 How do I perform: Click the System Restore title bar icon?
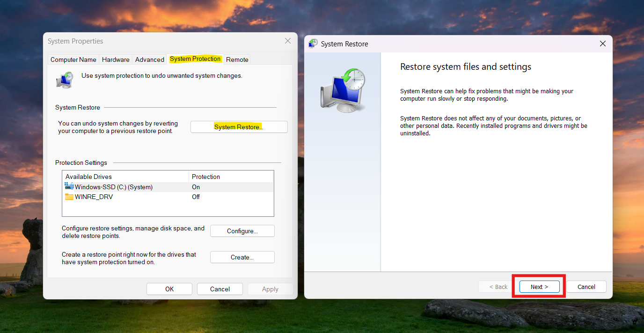click(313, 44)
